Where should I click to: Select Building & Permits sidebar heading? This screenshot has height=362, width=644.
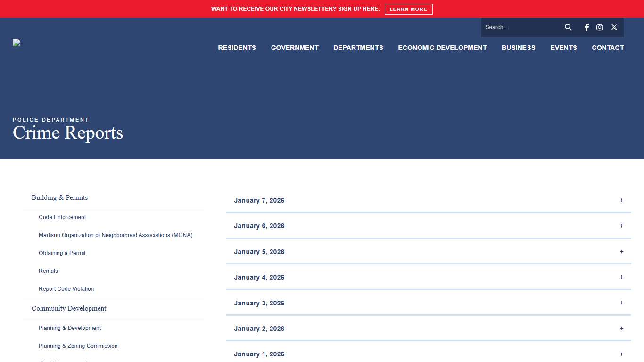click(x=59, y=197)
